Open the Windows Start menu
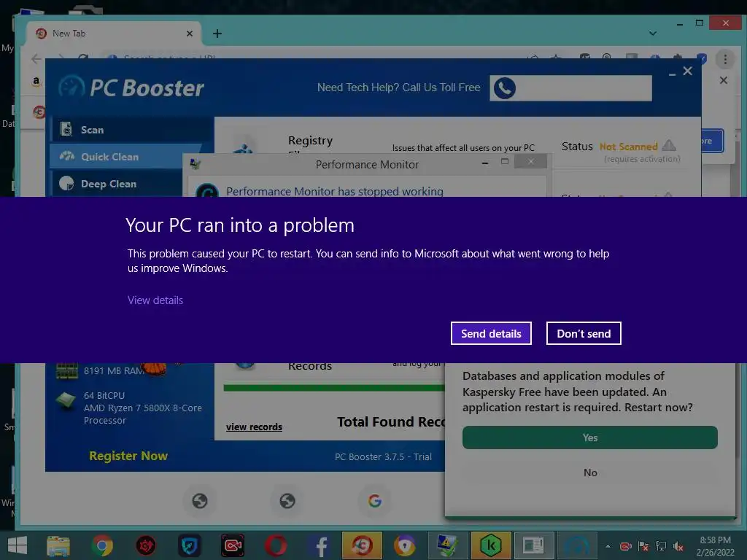 tap(18, 545)
